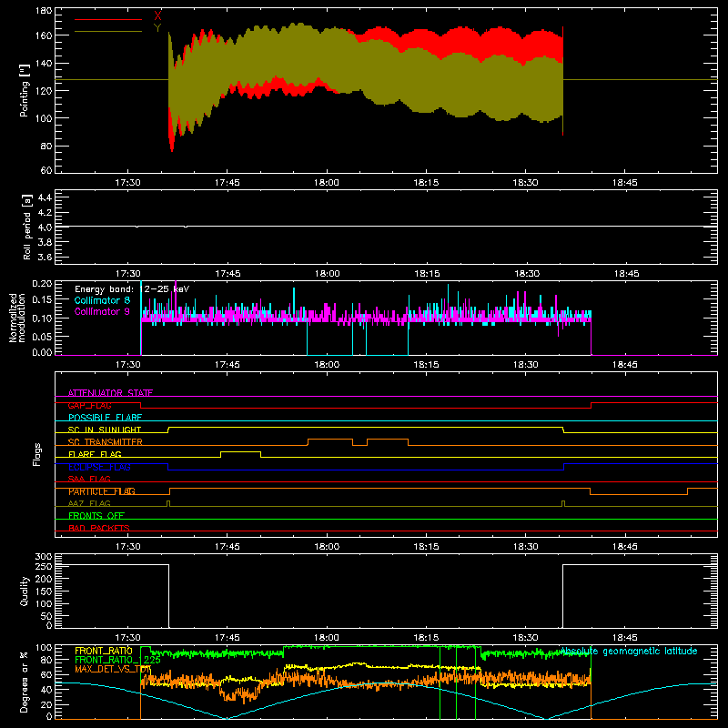The height and width of the screenshot is (728, 728).
Task: Click the 'Collimator 8' legend label
Action: coord(102,300)
